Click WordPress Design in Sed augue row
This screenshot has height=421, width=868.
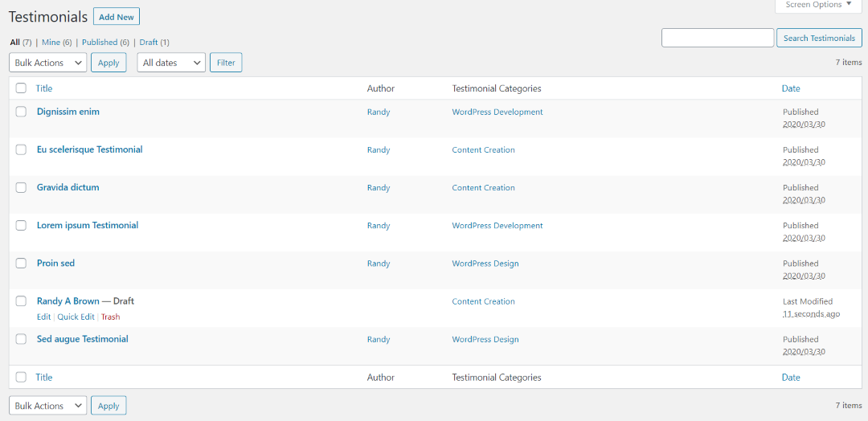[x=485, y=339]
